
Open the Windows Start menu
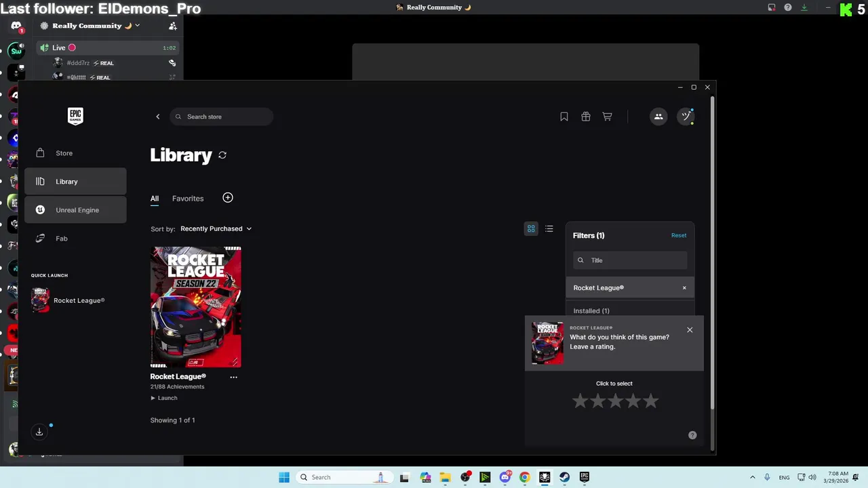pos(284,477)
